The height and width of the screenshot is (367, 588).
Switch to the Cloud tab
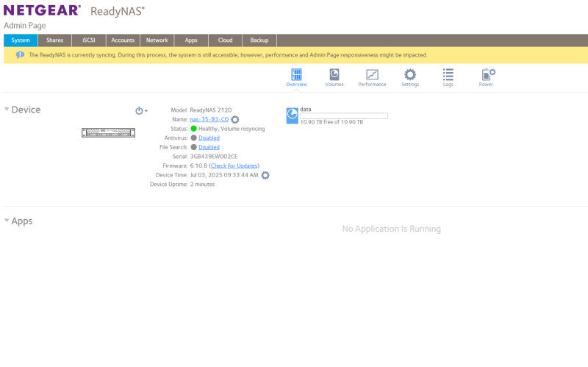pos(226,40)
